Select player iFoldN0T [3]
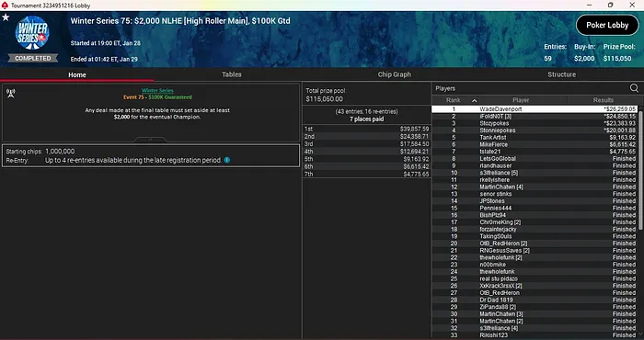 pyautogui.click(x=535, y=117)
